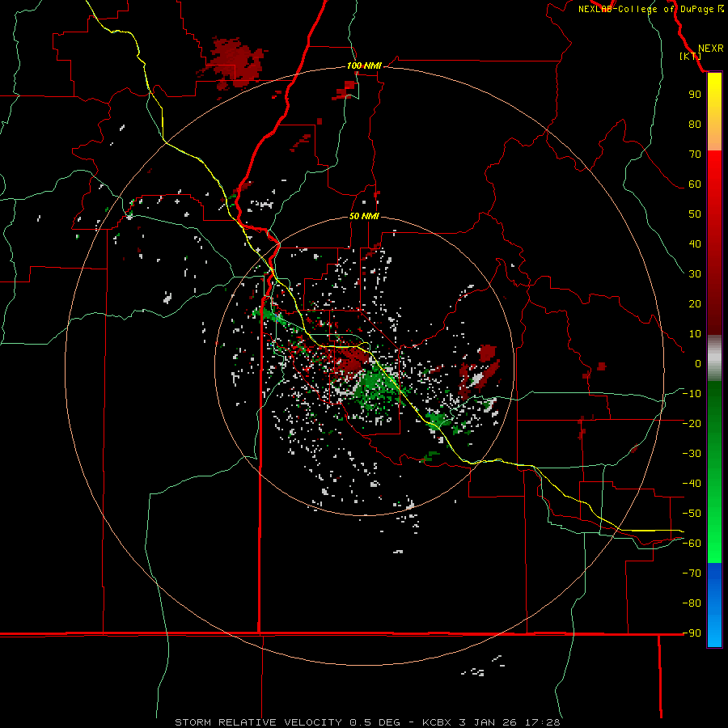Click the 100 NMI range ring label
Image resolution: width=728 pixels, height=728 pixels.
pos(364,66)
